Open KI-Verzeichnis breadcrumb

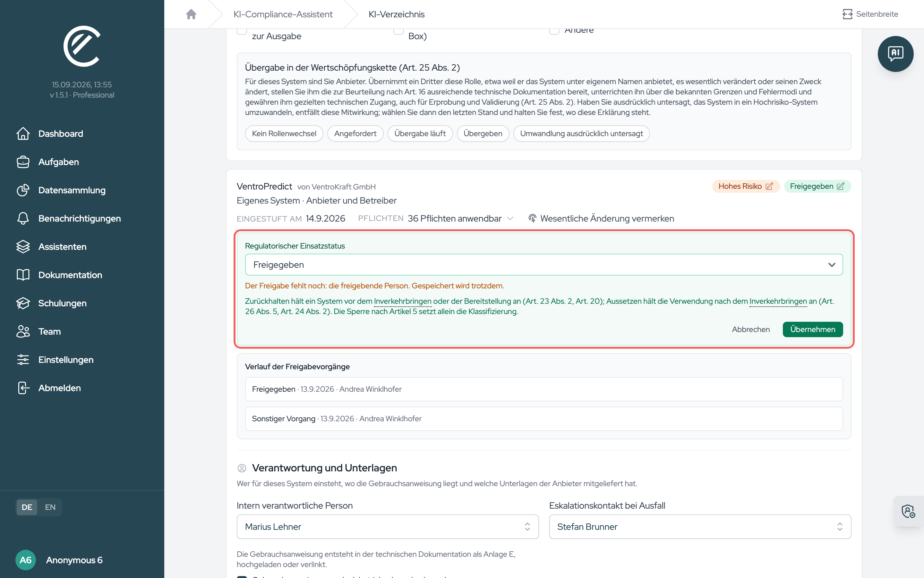click(396, 14)
